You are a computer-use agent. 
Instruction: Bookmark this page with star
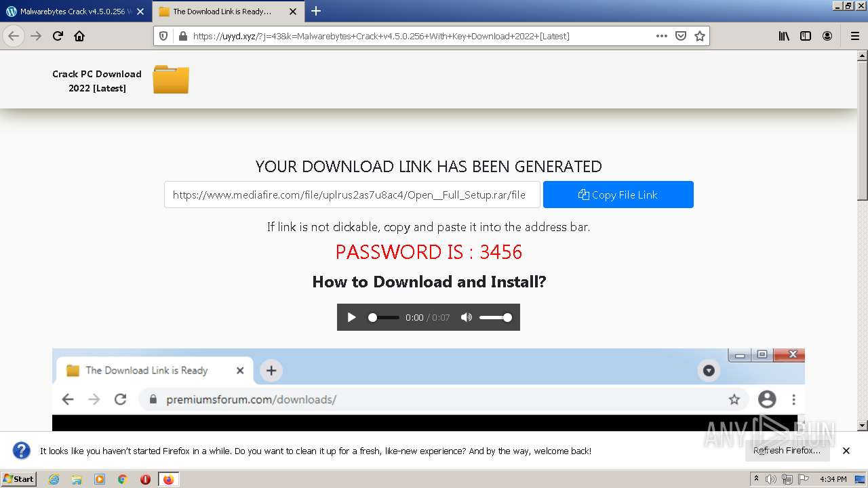coord(700,36)
